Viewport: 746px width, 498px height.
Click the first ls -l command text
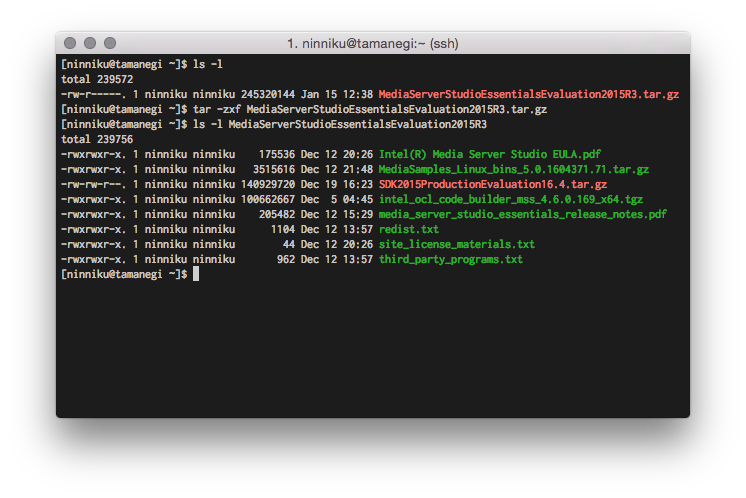pyautogui.click(x=207, y=64)
